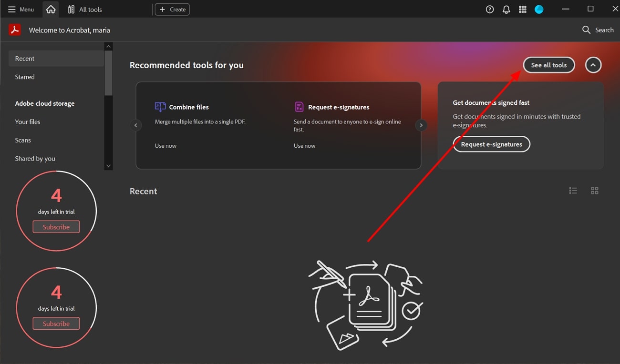Open Shared by you
Viewport: 620px width, 364px height.
coord(35,159)
